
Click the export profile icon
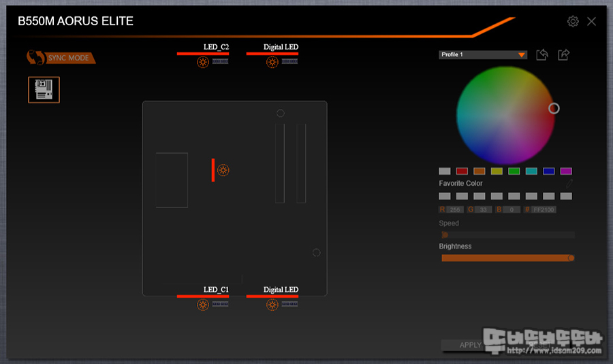pyautogui.click(x=563, y=54)
